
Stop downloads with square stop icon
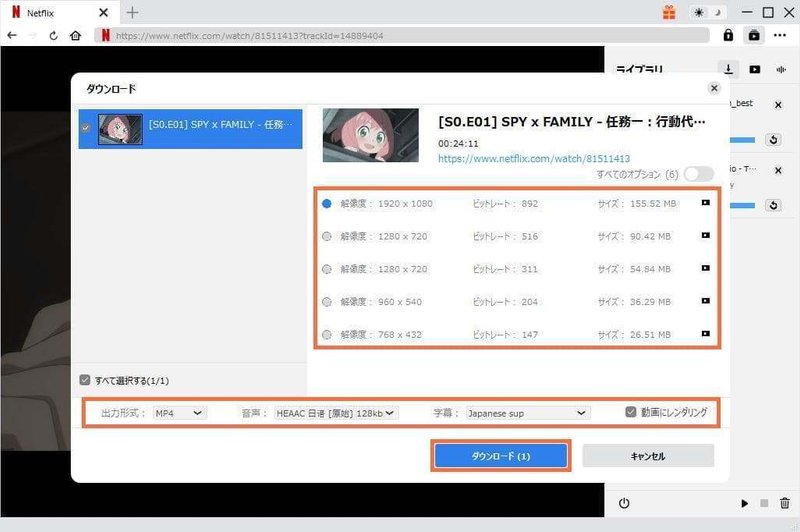(x=764, y=503)
